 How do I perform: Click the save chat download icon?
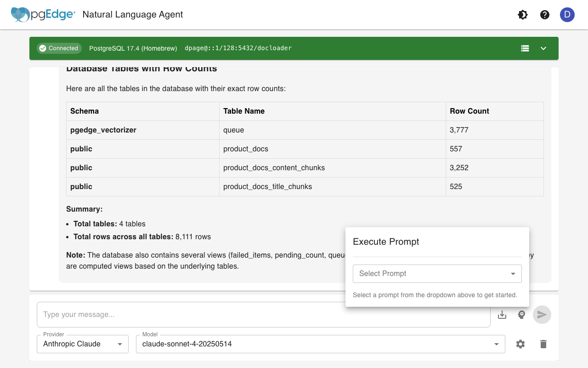pos(502,315)
